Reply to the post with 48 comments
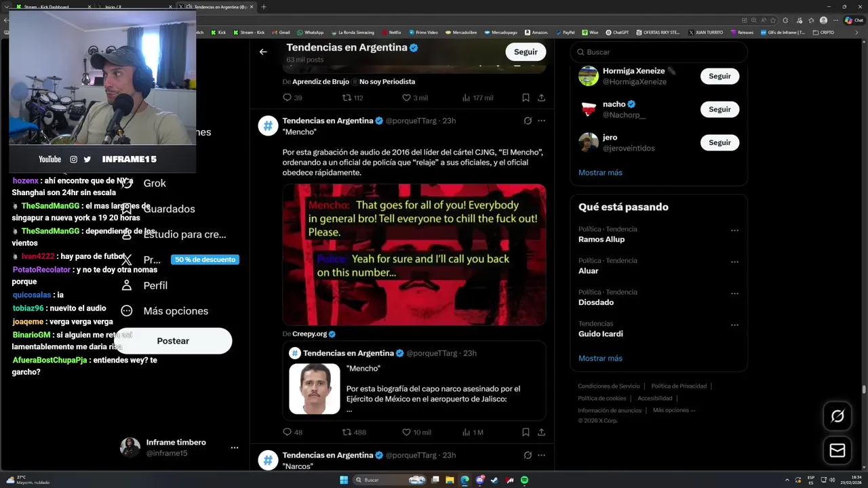The image size is (868, 488). tap(292, 432)
